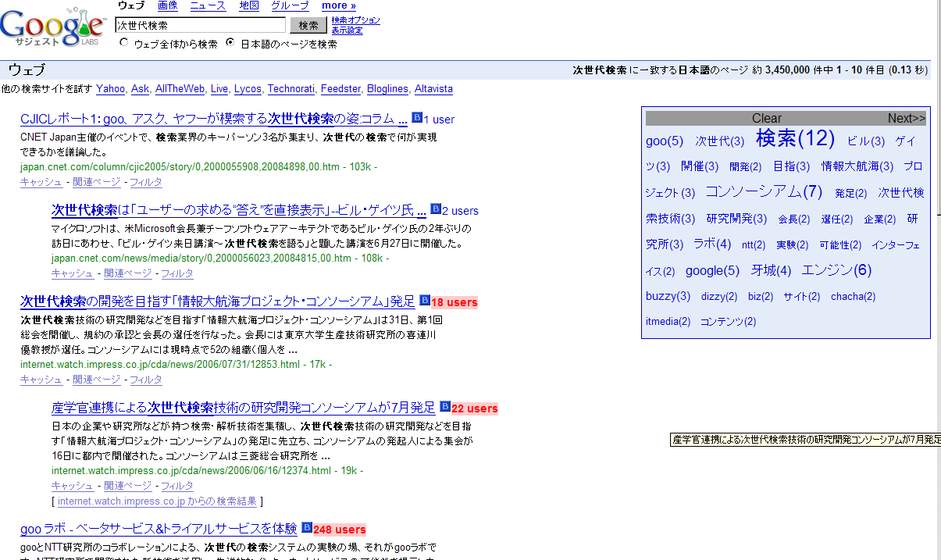Open フィルタ for the 12374.html result

[x=177, y=486]
